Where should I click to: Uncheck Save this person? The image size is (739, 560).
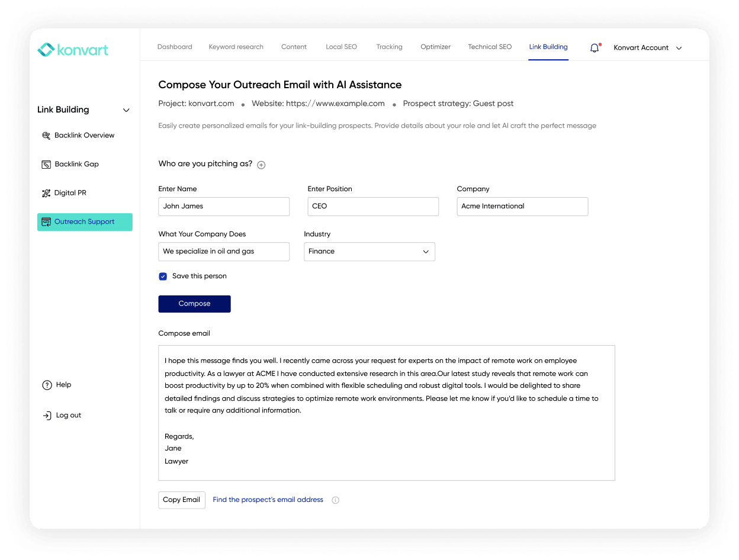[162, 276]
